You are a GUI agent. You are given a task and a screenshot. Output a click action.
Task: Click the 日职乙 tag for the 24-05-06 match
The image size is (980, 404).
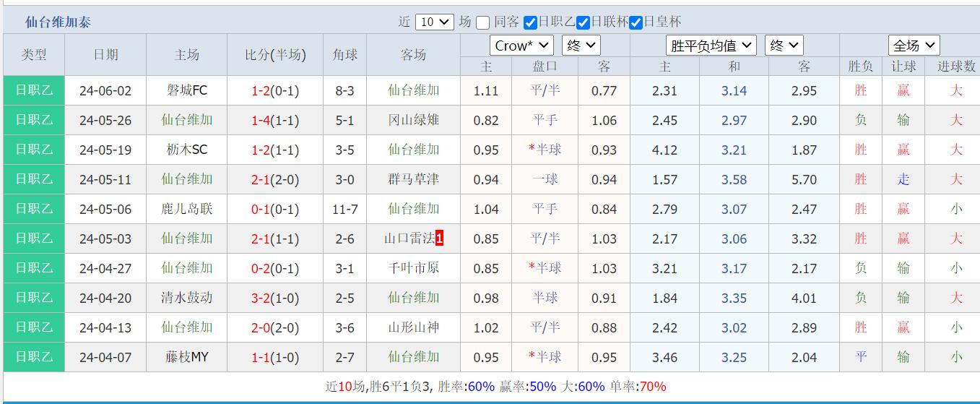point(34,209)
